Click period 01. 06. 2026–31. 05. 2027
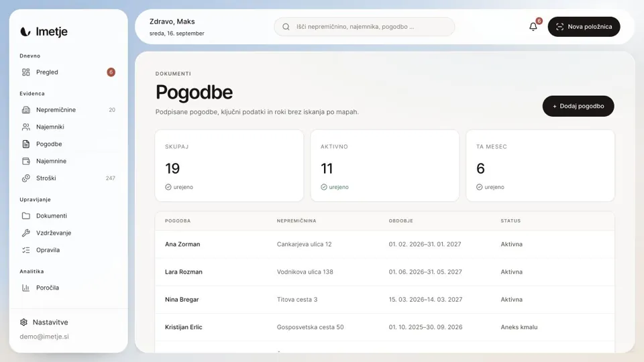The width and height of the screenshot is (644, 362). tap(425, 272)
